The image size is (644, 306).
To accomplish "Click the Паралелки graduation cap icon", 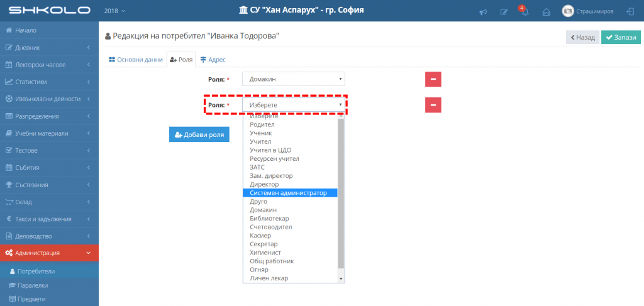I will tap(13, 285).
